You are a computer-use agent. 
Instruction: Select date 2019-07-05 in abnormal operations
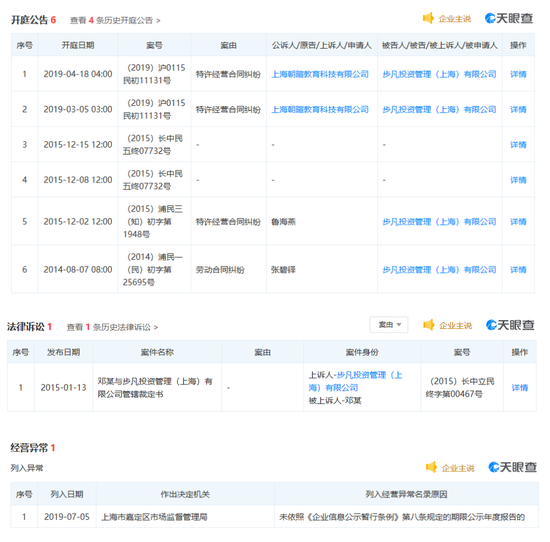67,517
